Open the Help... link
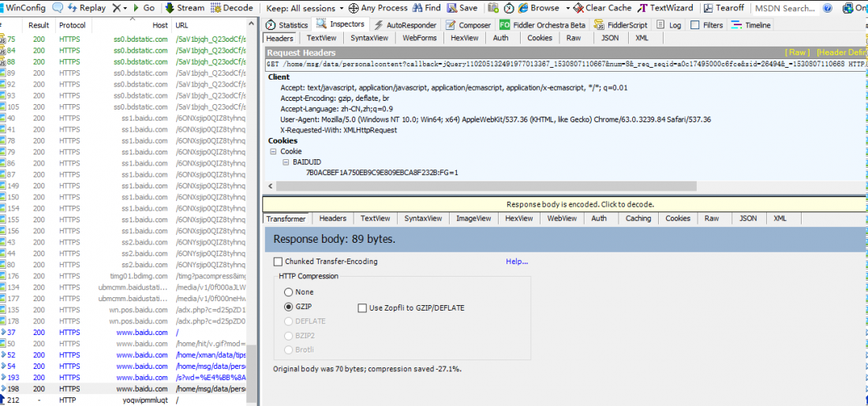 pyautogui.click(x=517, y=262)
